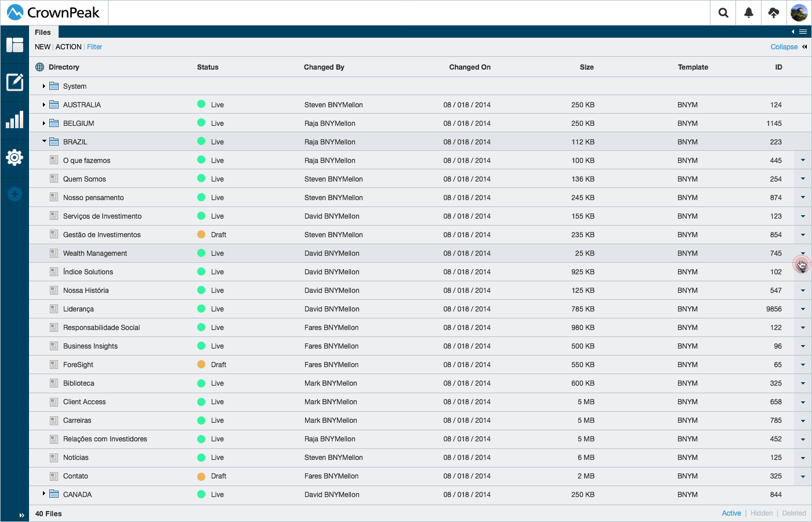This screenshot has width=812, height=522.
Task: Click the folder icon for System
Action: click(x=54, y=86)
